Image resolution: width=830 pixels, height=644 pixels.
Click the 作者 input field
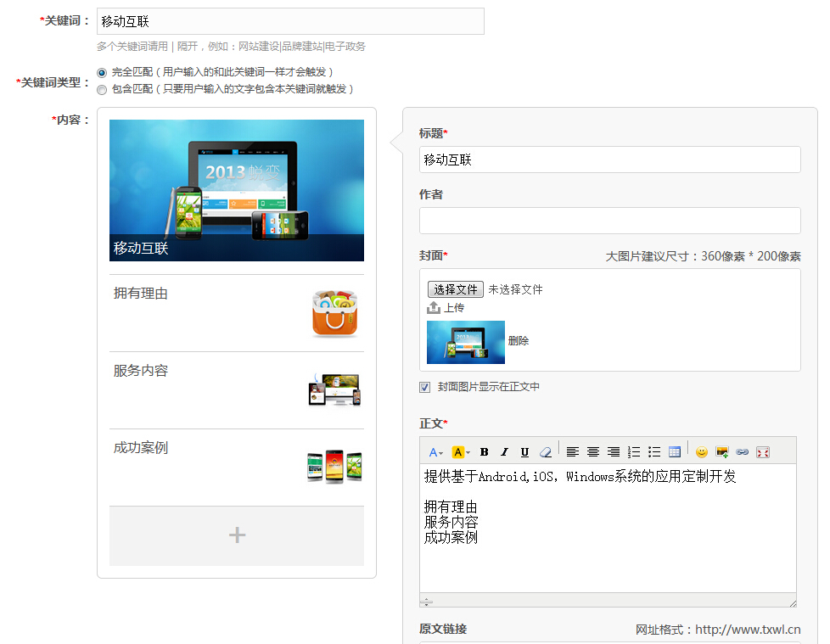click(609, 221)
